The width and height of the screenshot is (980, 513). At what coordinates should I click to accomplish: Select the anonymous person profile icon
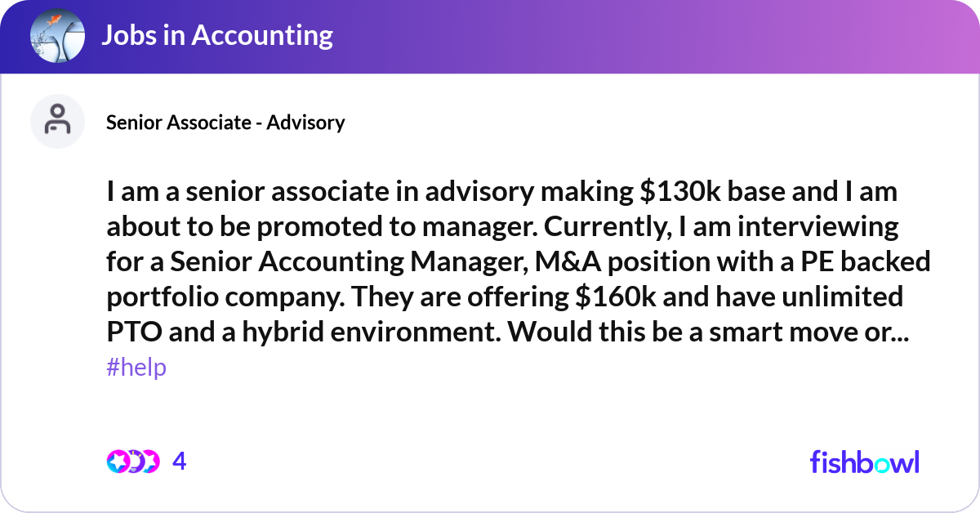tap(57, 121)
